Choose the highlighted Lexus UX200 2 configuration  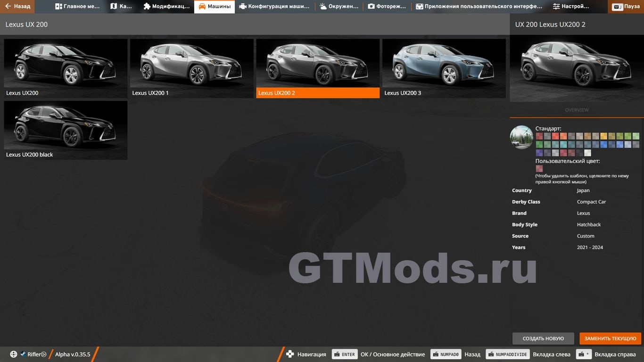(x=318, y=68)
